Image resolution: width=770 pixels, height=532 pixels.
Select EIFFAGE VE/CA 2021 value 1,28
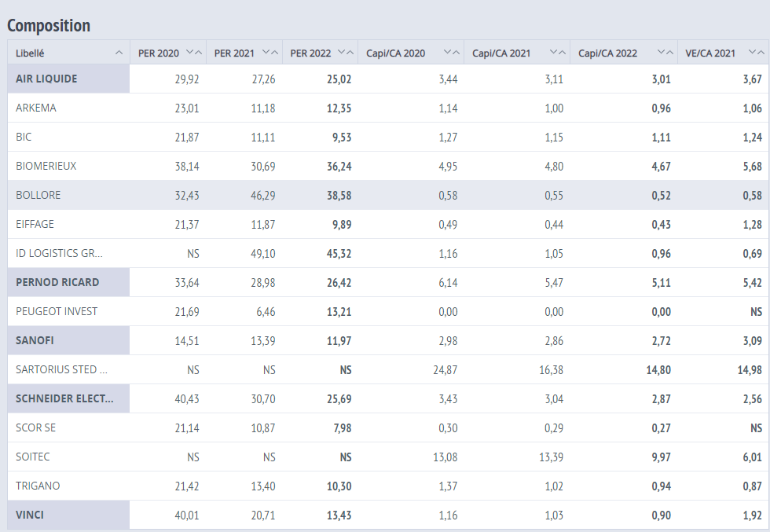[x=753, y=224]
